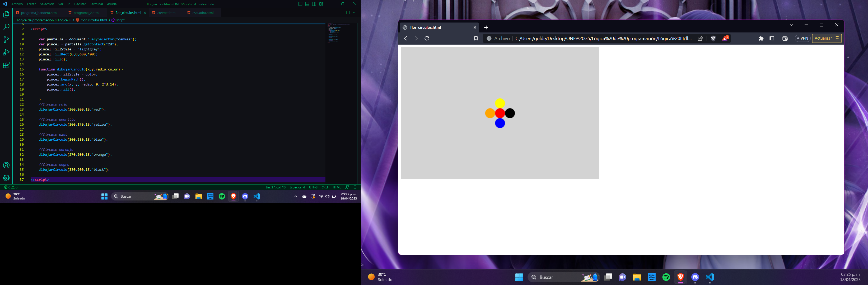Open the Explorer view in VS Code activity bar
868x285 pixels.
coord(6,14)
